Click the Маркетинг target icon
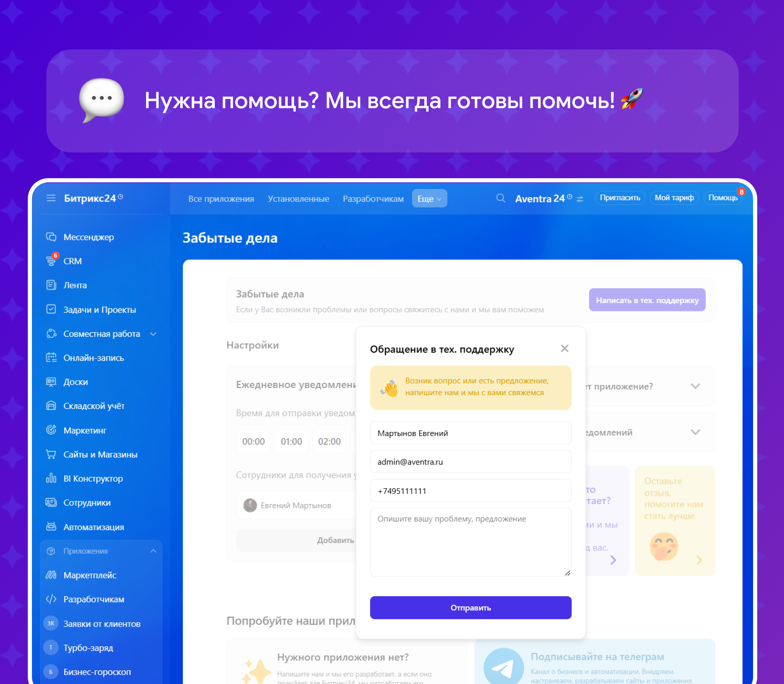Viewport: 784px width, 684px height. click(51, 430)
